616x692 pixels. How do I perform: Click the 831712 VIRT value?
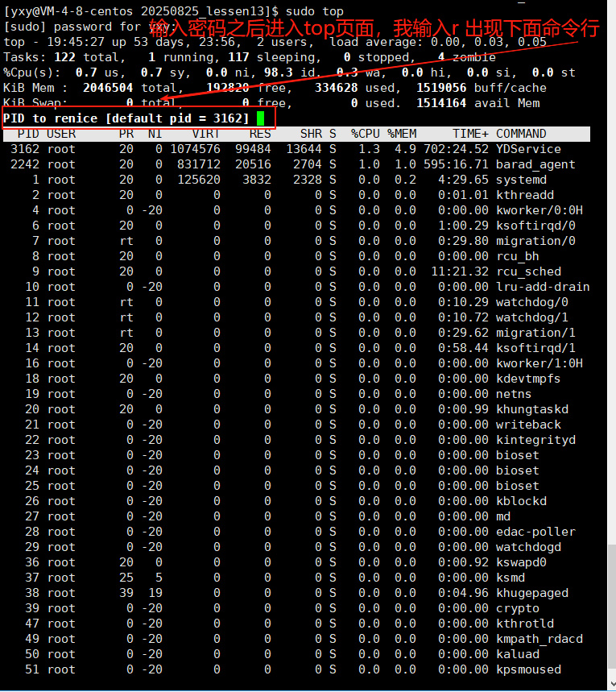click(199, 164)
